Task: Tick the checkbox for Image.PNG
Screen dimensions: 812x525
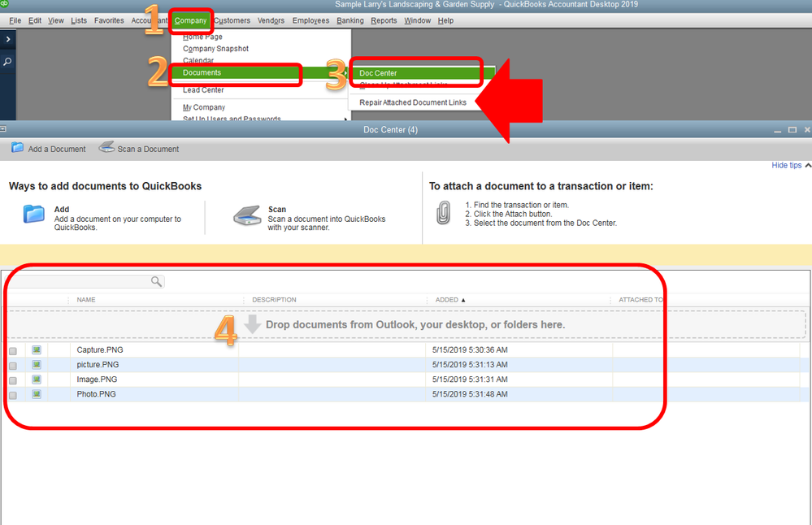Action: coord(13,380)
